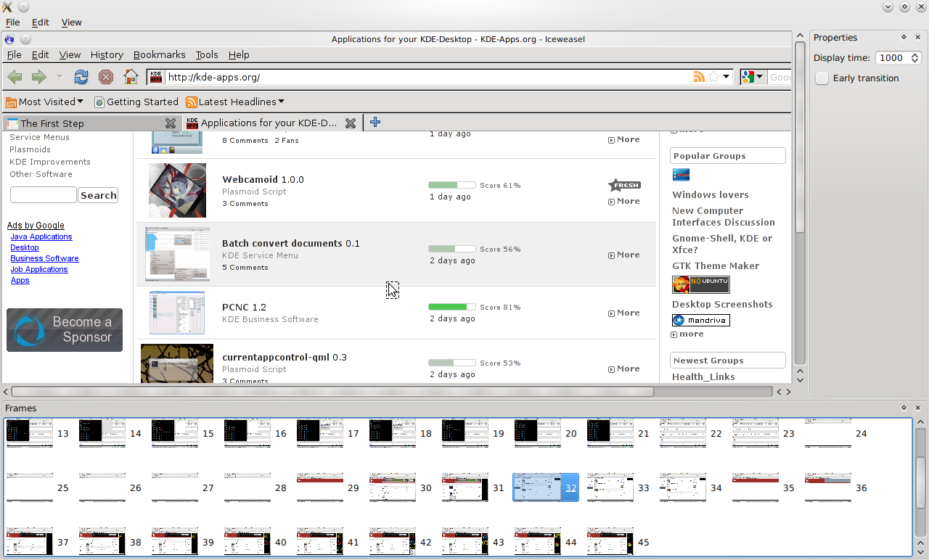The height and width of the screenshot is (560, 929).
Task: Click the sidebar search text field
Action: 44,195
